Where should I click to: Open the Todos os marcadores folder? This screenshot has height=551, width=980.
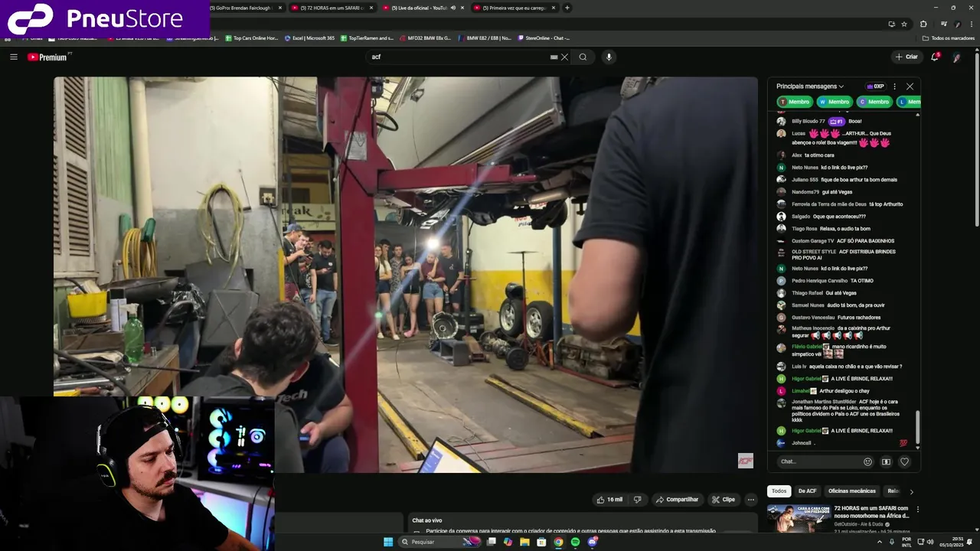pyautogui.click(x=948, y=37)
